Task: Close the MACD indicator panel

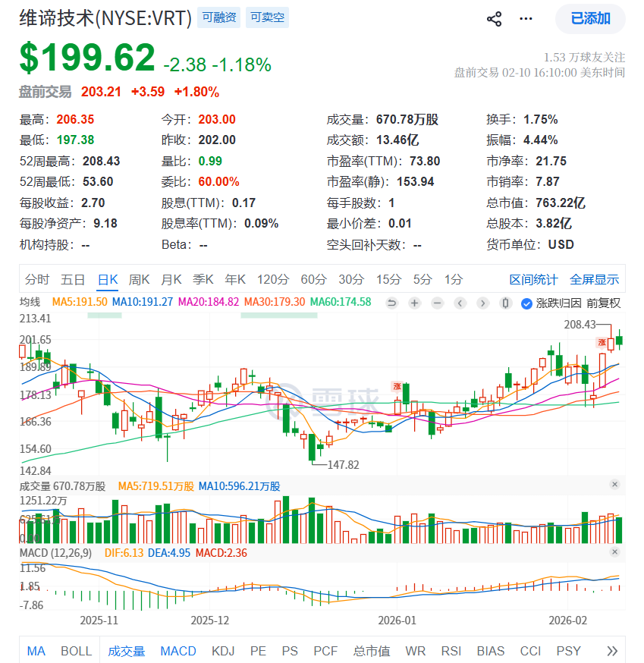Action: coord(615,551)
